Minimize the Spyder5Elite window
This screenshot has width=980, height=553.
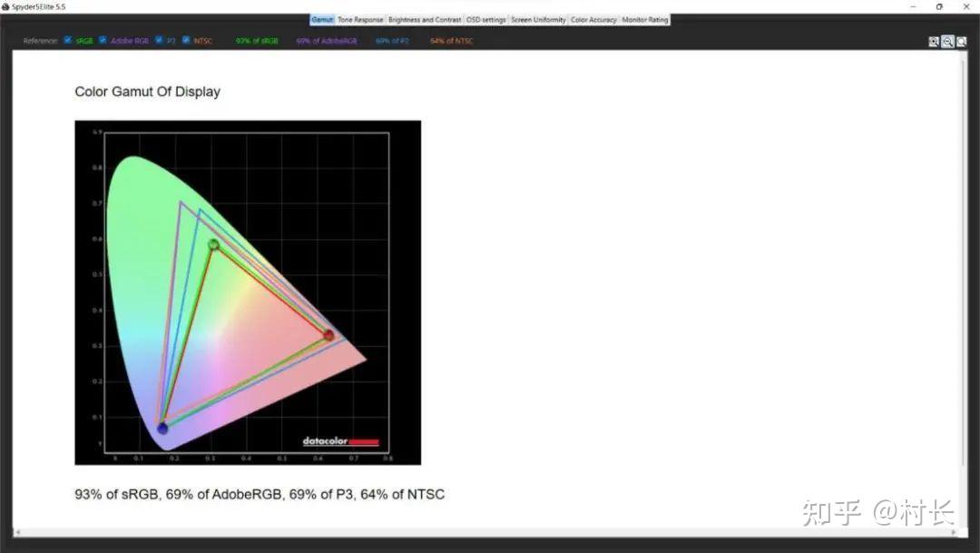click(913, 6)
